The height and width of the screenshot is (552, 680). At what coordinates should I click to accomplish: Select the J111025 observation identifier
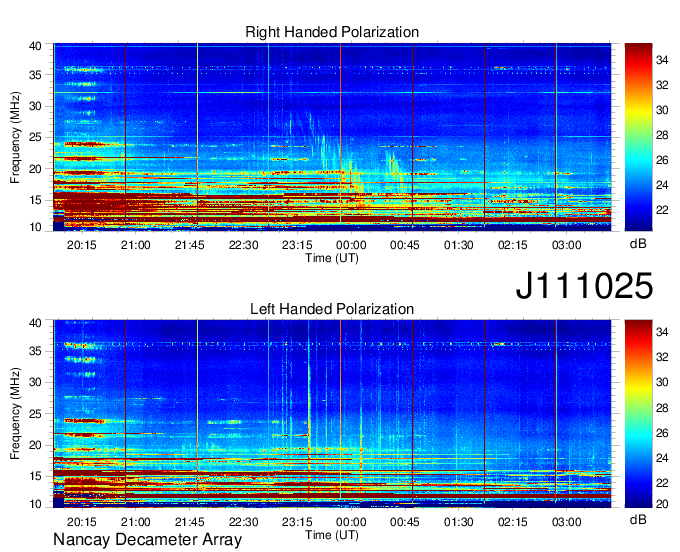[584, 286]
